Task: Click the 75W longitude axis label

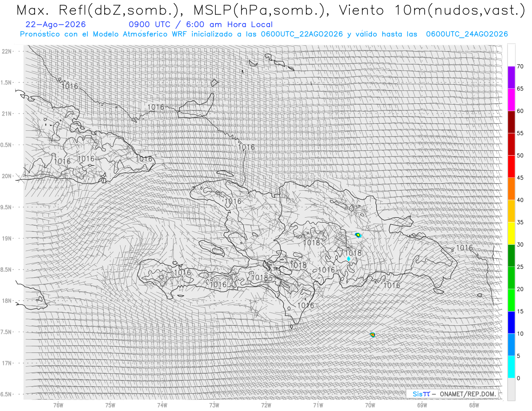Action: (110, 405)
